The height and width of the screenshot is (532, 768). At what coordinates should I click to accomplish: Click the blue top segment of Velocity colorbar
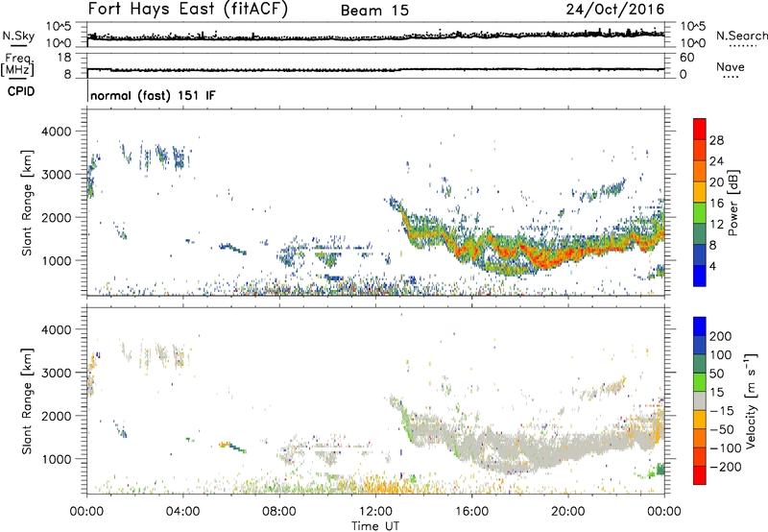[700, 326]
